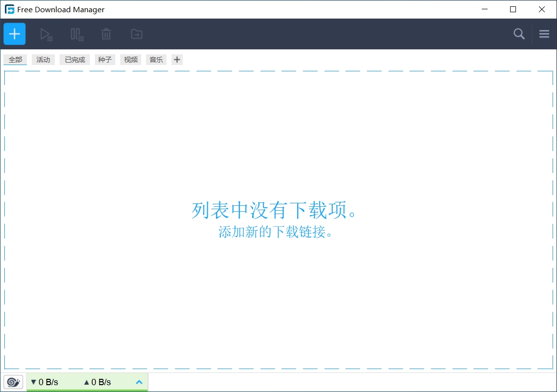Add a new tag with the plus button

(177, 60)
